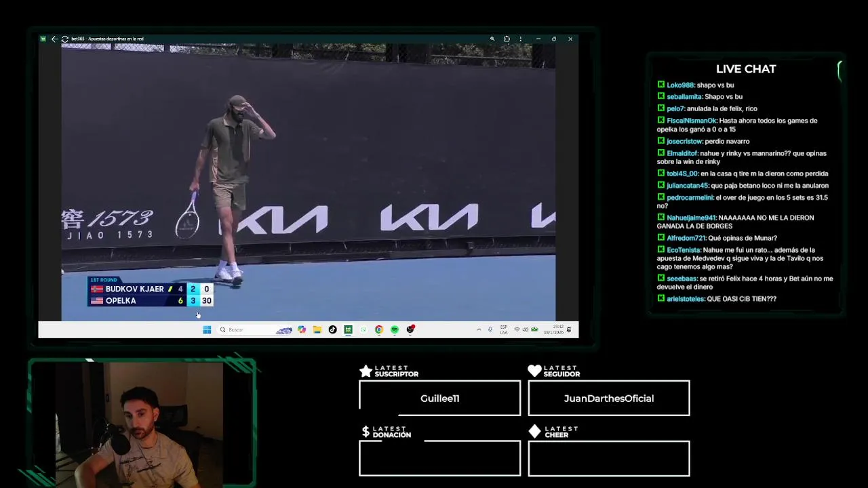Image resolution: width=868 pixels, height=488 pixels.
Task: Open WhatsApp from the taskbar
Action: (x=363, y=329)
